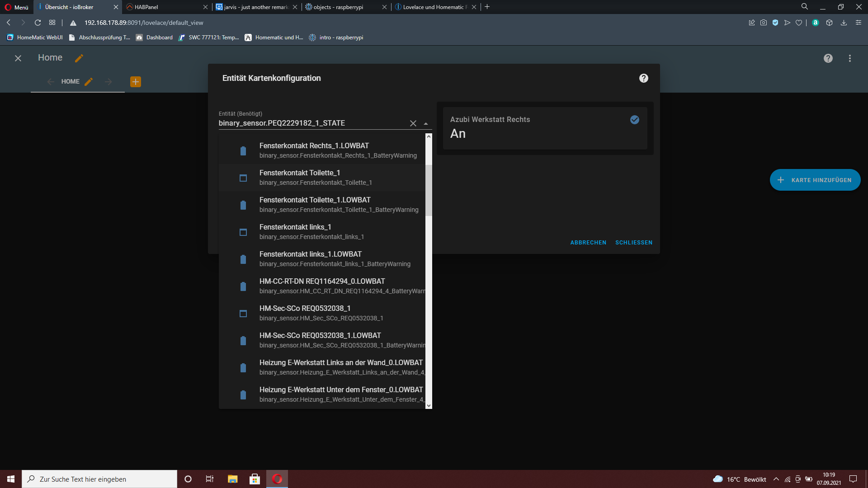868x488 pixels.
Task: Click the Opera icon in Windows taskbar
Action: [x=277, y=479]
